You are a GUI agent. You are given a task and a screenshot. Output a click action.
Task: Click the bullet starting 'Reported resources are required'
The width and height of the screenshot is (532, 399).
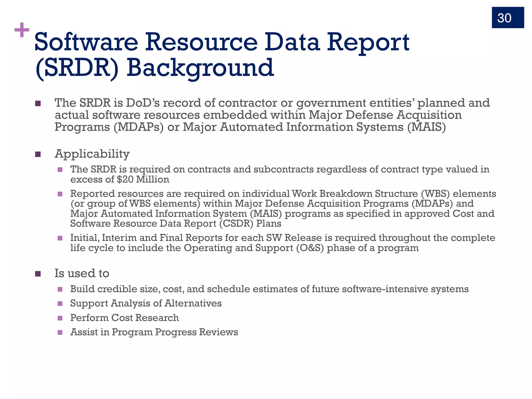click(283, 209)
